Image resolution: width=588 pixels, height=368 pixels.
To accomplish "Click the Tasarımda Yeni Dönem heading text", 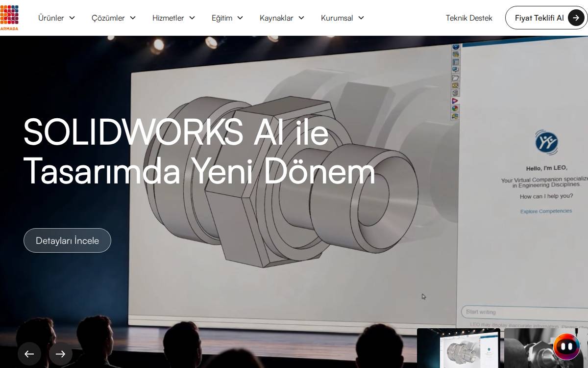I will coord(199,170).
